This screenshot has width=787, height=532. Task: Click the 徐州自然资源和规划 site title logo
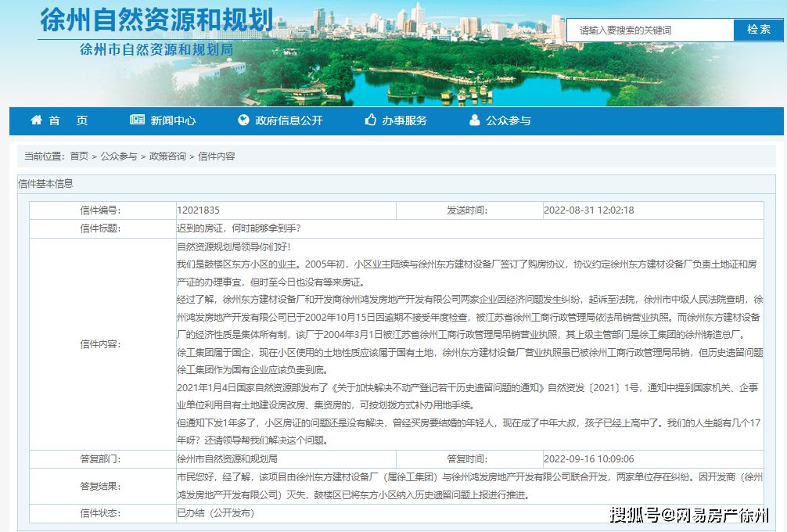(x=156, y=20)
